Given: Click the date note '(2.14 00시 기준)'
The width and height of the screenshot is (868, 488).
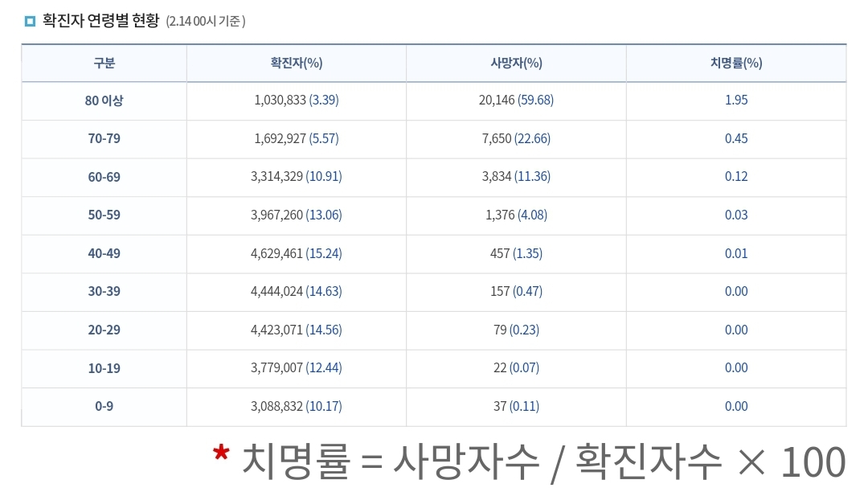Looking at the screenshot, I should tap(206, 21).
